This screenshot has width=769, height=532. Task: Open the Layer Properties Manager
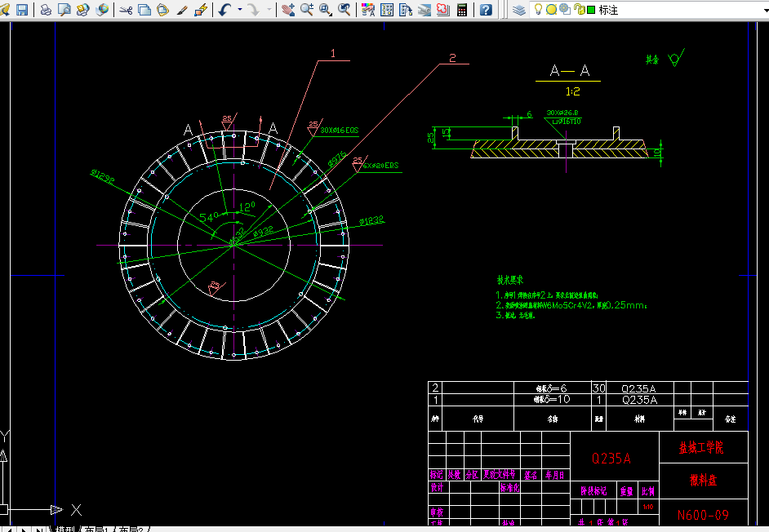click(519, 10)
